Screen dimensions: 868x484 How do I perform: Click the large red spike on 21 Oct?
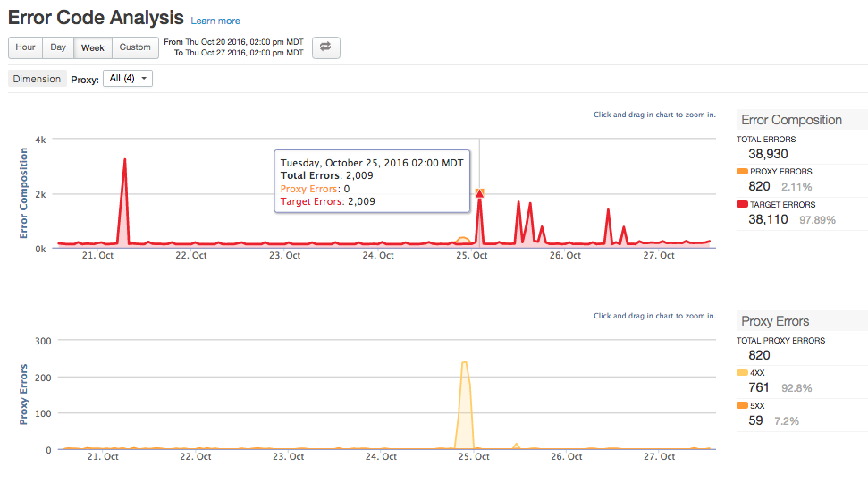tap(124, 161)
